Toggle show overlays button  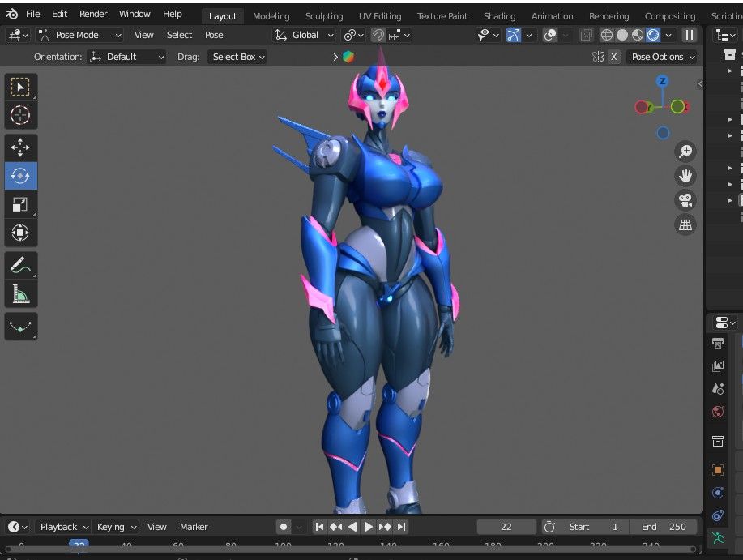pos(549,35)
